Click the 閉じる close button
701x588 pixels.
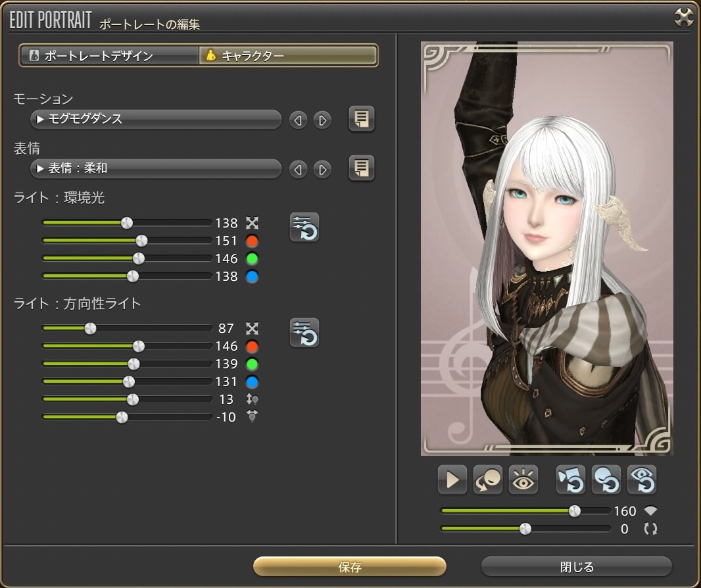point(577,567)
